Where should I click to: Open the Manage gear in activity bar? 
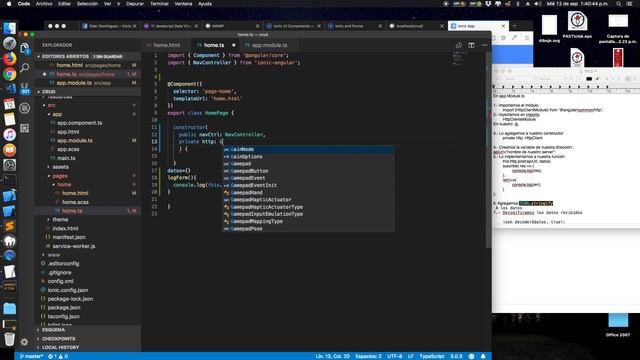(24, 342)
